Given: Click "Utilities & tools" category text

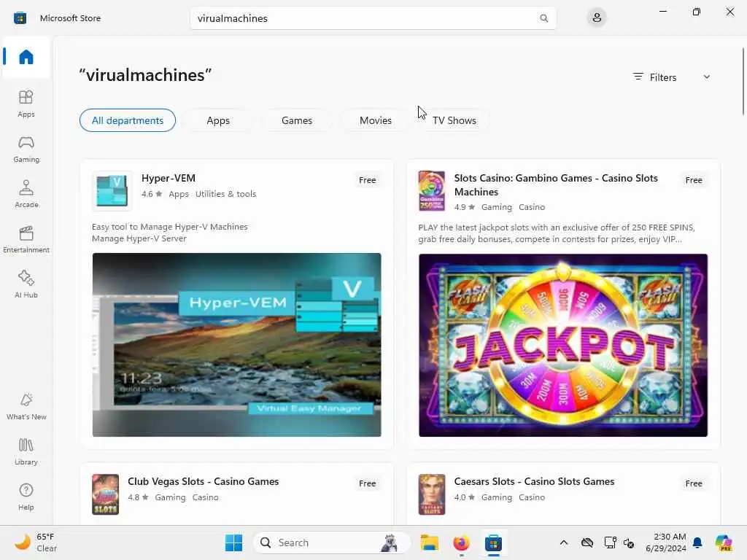Looking at the screenshot, I should (x=226, y=194).
